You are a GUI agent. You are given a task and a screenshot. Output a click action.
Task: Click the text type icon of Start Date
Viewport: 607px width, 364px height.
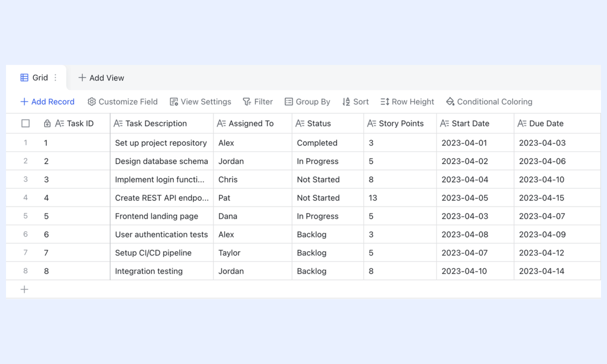click(444, 123)
